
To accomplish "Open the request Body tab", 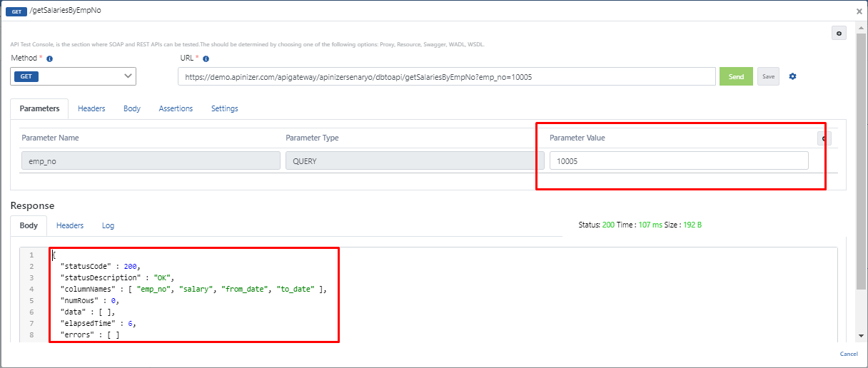I will click(132, 108).
